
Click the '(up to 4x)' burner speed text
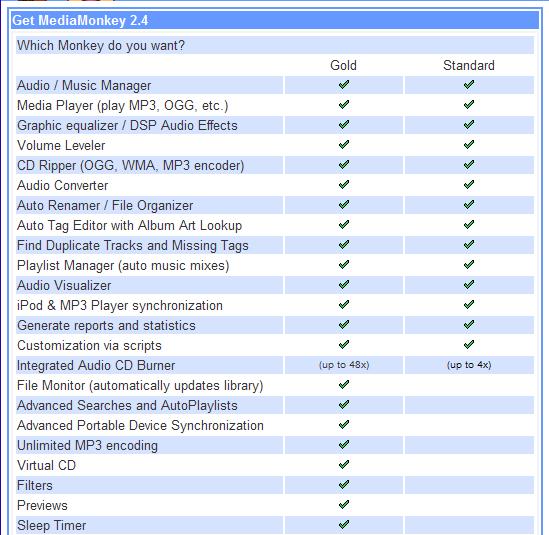pos(469,365)
